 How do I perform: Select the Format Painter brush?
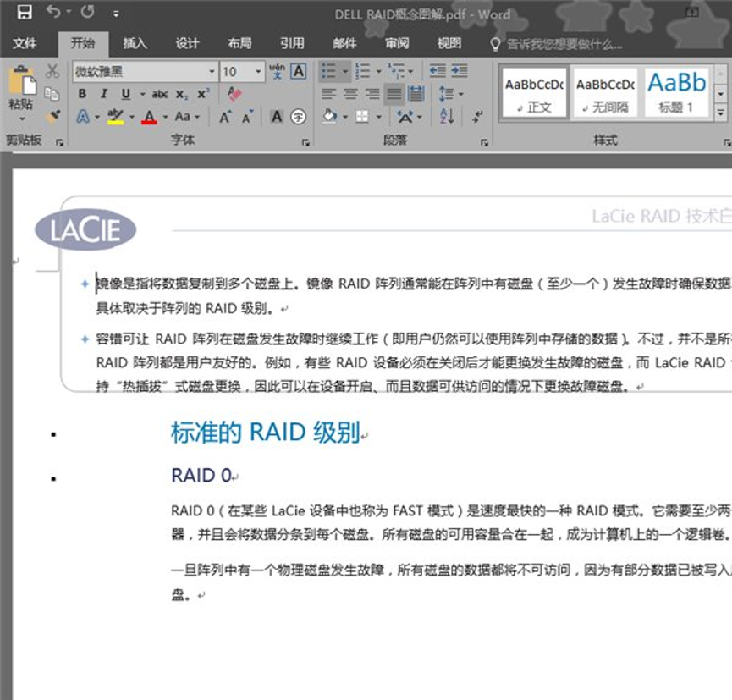tap(52, 117)
